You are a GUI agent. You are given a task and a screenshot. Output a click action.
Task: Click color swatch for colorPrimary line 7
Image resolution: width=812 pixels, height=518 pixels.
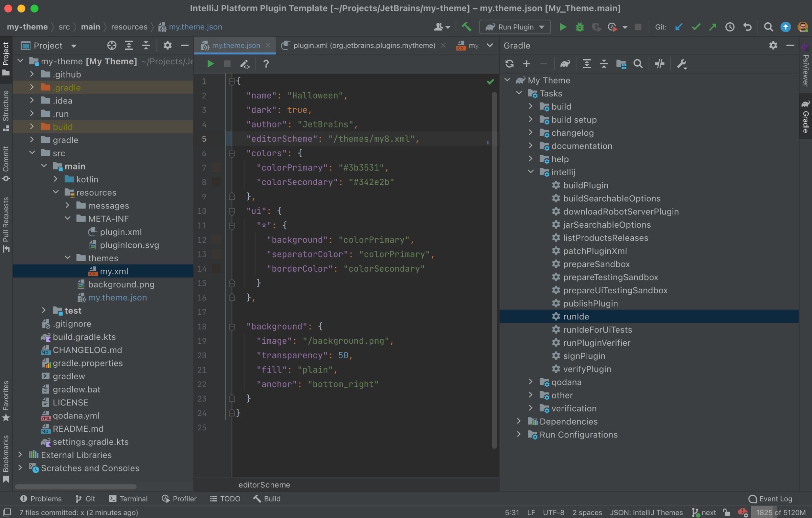click(216, 167)
